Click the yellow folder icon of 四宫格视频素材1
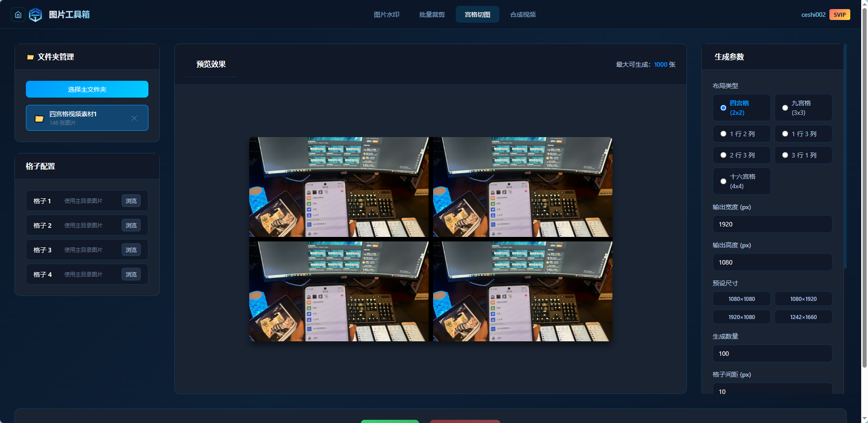This screenshot has width=868, height=423. pos(39,118)
